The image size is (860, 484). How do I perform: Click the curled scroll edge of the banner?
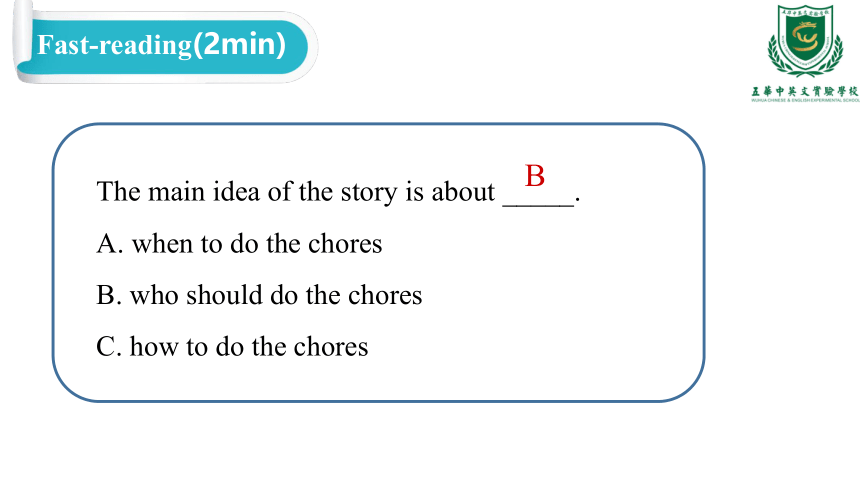pyautogui.click(x=22, y=41)
